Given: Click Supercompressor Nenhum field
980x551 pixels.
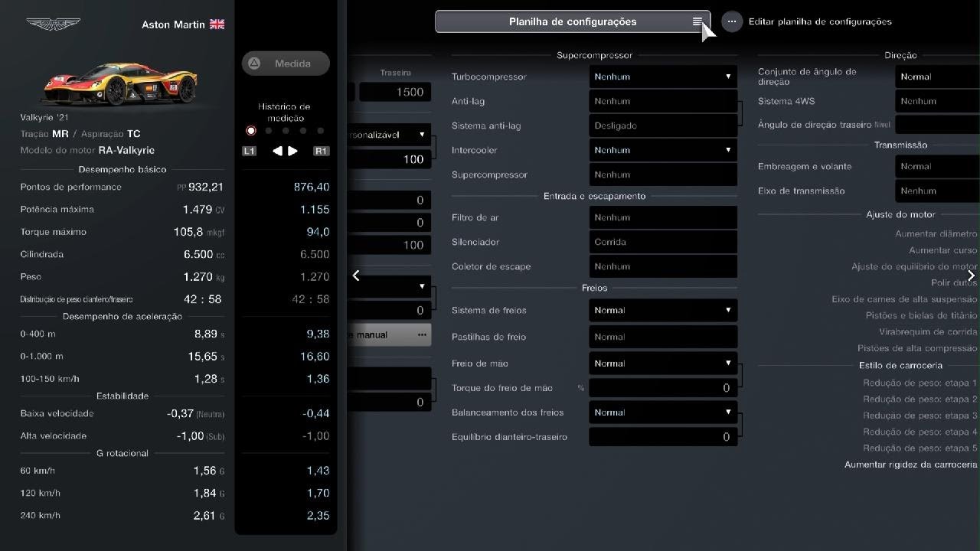Looking at the screenshot, I should pos(663,174).
